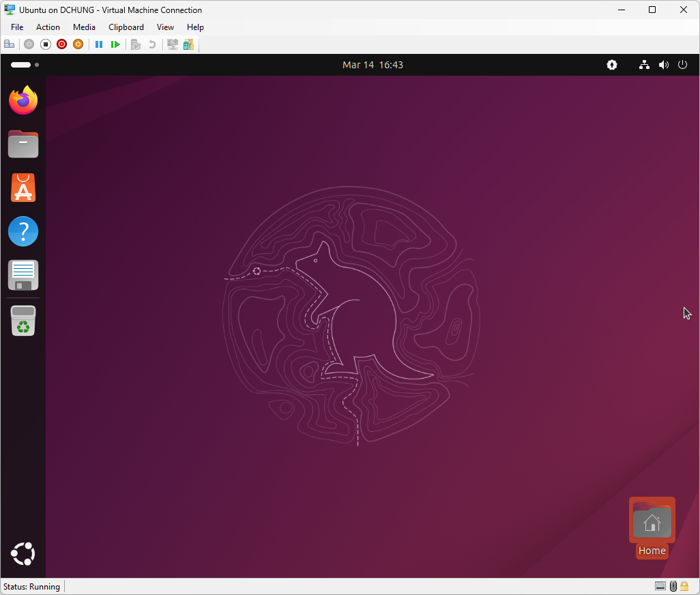The width and height of the screenshot is (700, 595).
Task: Open the View menu
Action: click(x=165, y=27)
